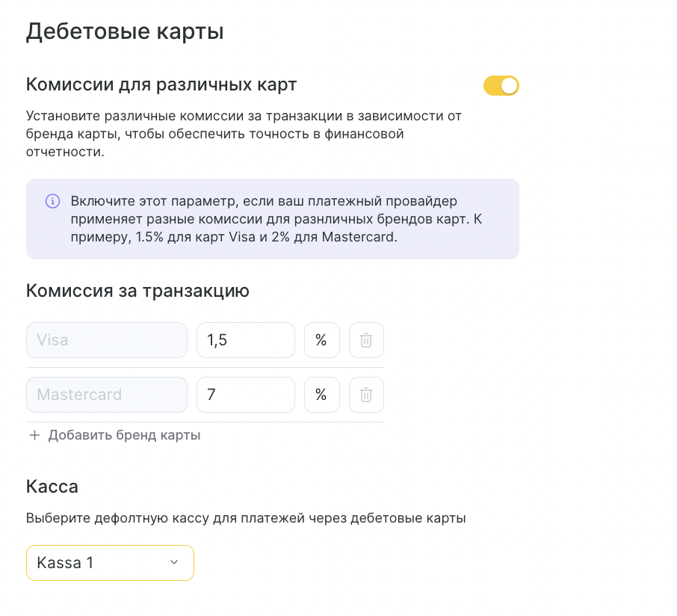Screen dimensions: 677x616
Task: Open the Kassa 1 cash register dropdown
Action: coord(110,563)
